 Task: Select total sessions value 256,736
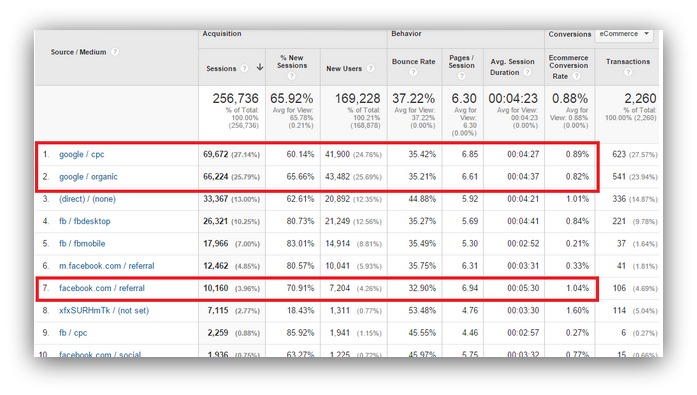pos(235,98)
